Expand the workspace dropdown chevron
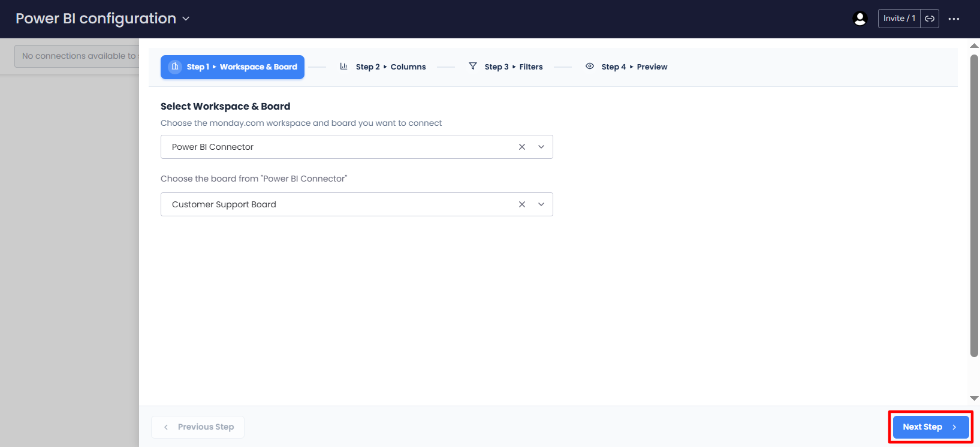The image size is (980, 447). [x=541, y=147]
